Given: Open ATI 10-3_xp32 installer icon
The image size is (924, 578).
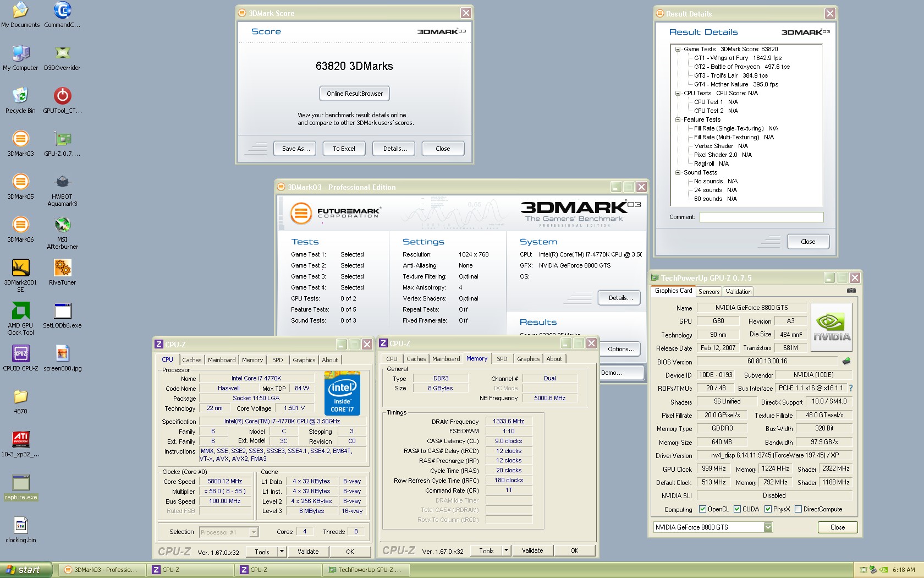Looking at the screenshot, I should (20, 444).
